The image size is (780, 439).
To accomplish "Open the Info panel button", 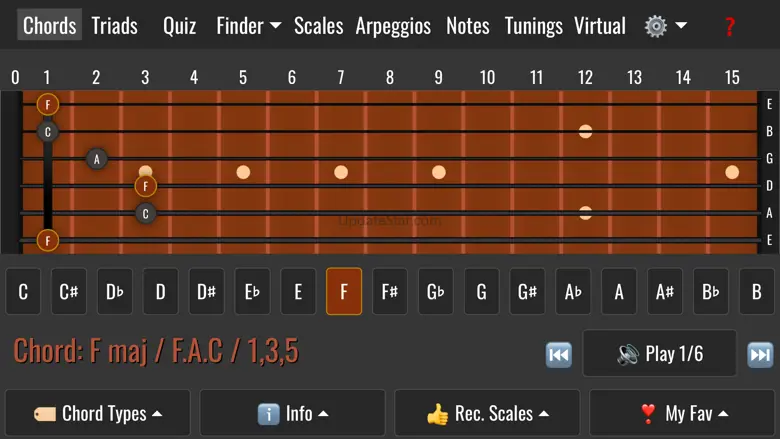I will (x=292, y=413).
